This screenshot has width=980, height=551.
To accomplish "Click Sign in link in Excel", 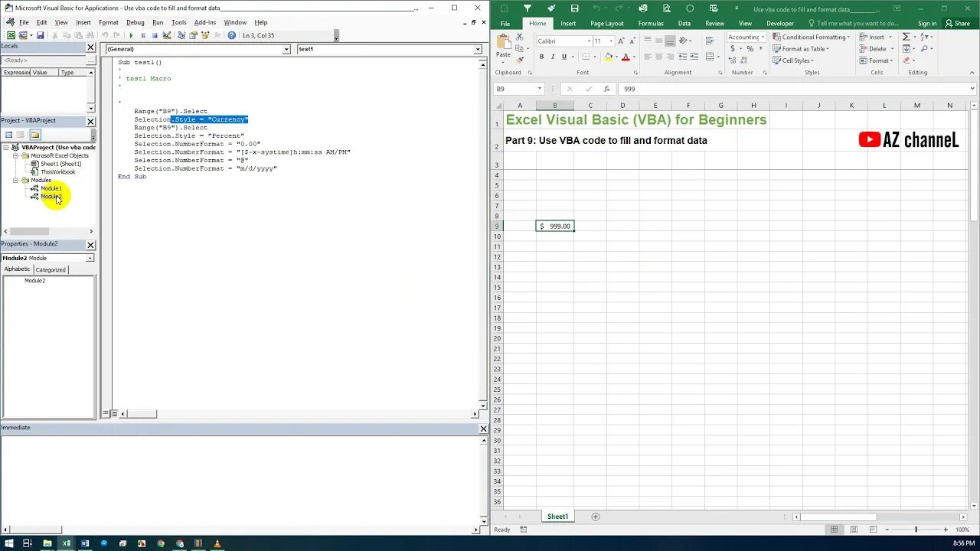I will (926, 24).
